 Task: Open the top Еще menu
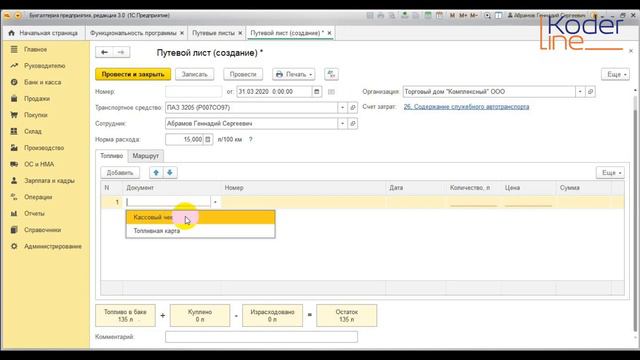616,74
